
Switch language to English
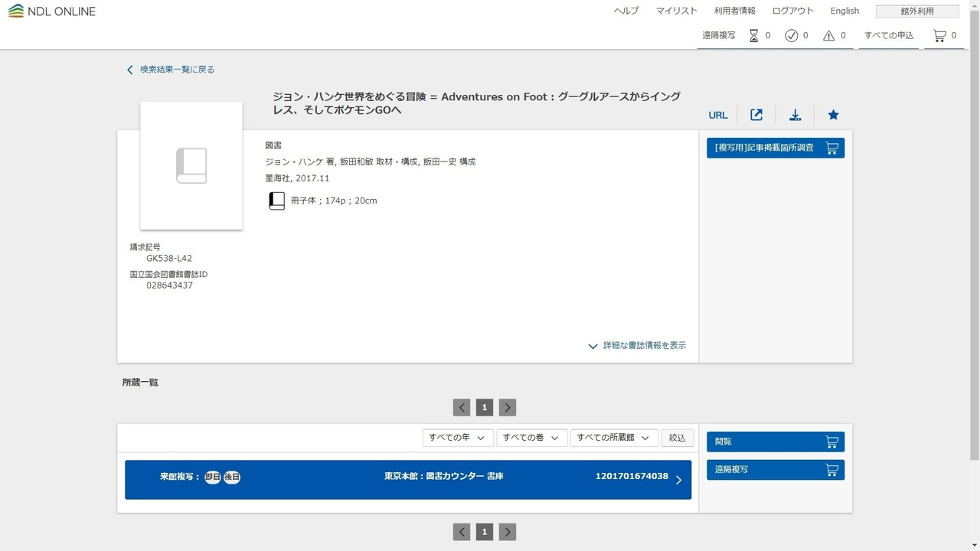pyautogui.click(x=844, y=11)
